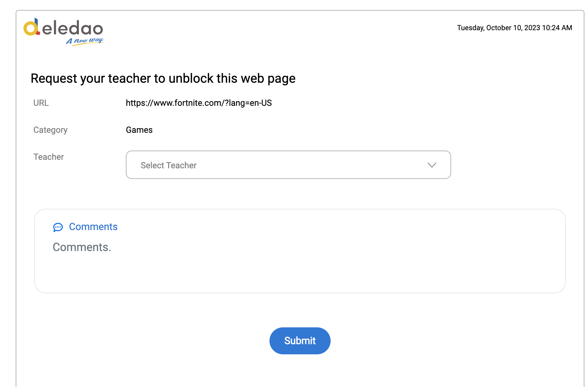
Task: Open the Select Teacher dropdown
Action: click(x=288, y=165)
